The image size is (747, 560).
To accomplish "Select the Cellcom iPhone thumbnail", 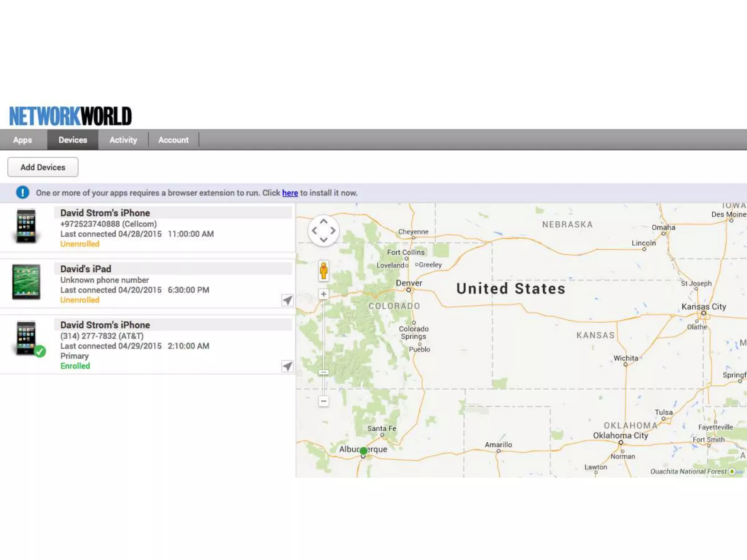I will (26, 226).
